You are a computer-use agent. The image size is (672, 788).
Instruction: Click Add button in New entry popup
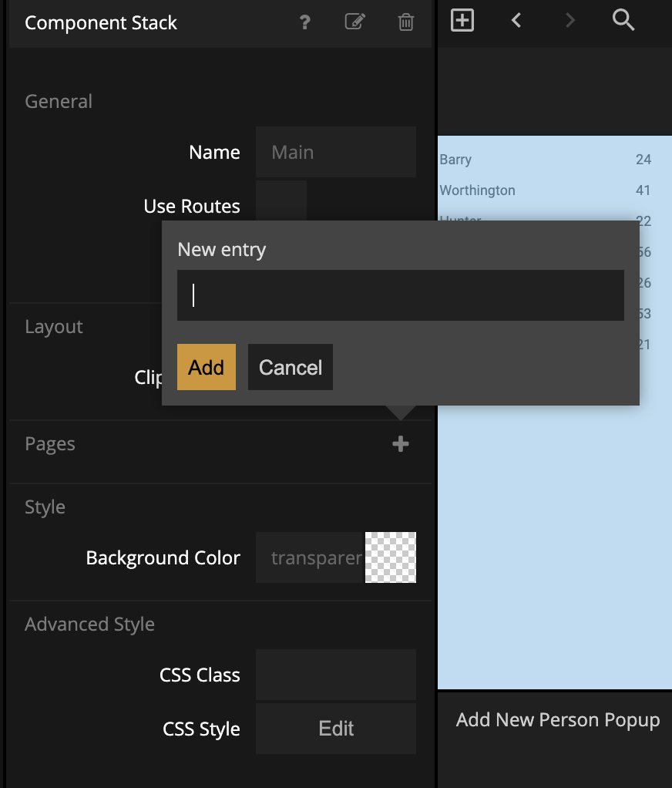206,367
